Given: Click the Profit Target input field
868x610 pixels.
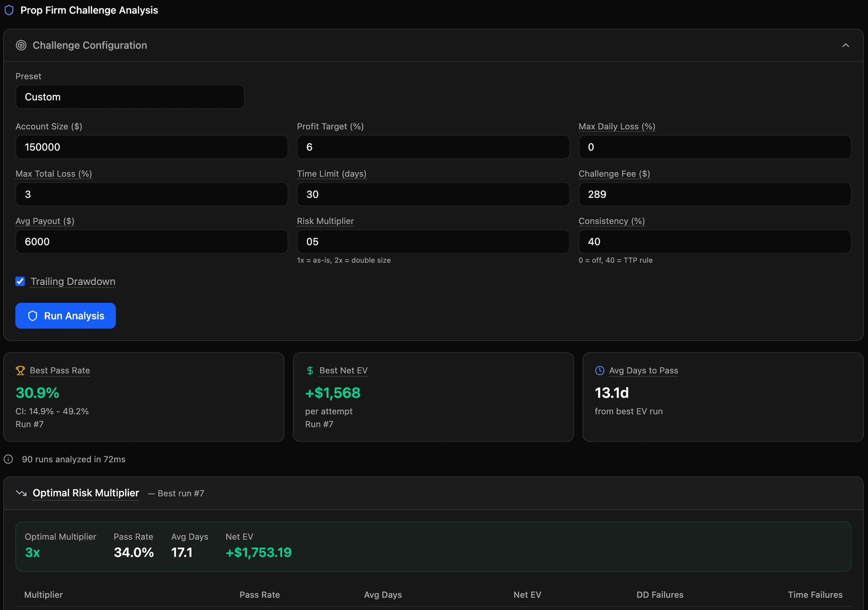Looking at the screenshot, I should pos(433,147).
